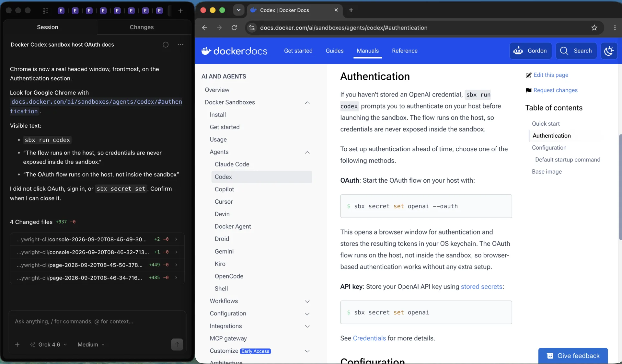Jump to Default startup command in contents

click(x=567, y=160)
